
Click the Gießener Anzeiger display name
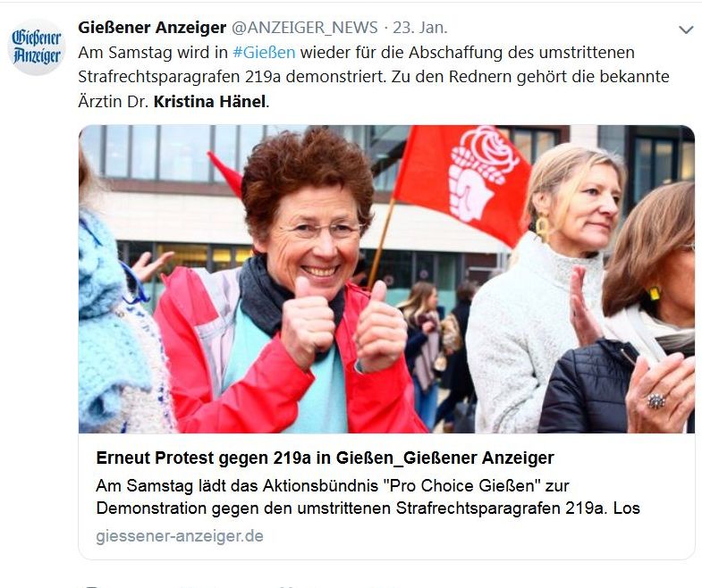(152, 28)
